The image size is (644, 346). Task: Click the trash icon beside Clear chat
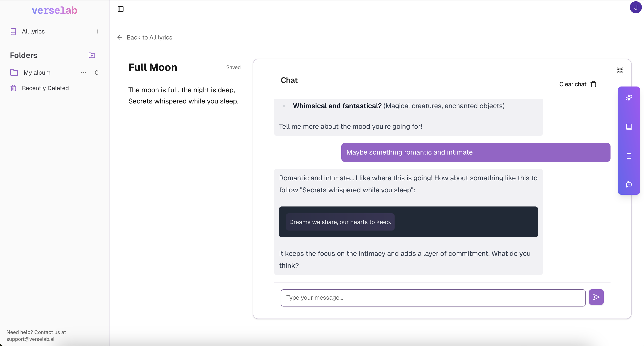point(593,84)
